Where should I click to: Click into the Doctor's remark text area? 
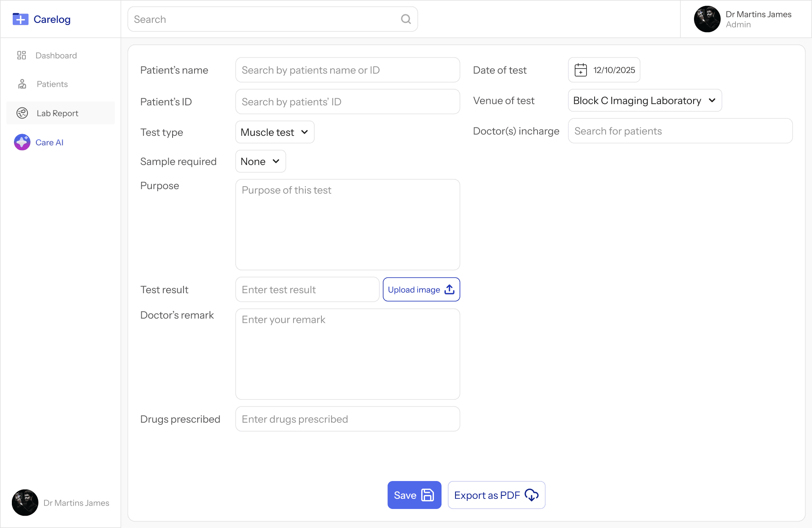tap(347, 354)
